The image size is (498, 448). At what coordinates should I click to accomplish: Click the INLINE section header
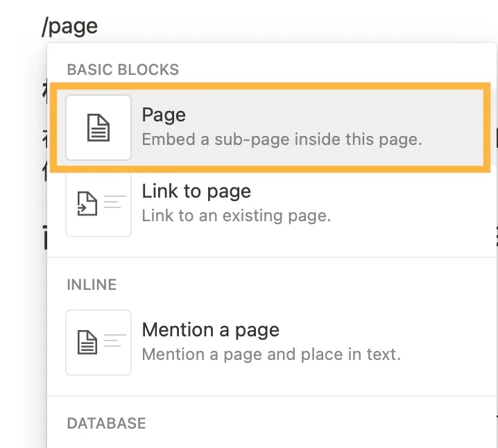click(x=92, y=284)
